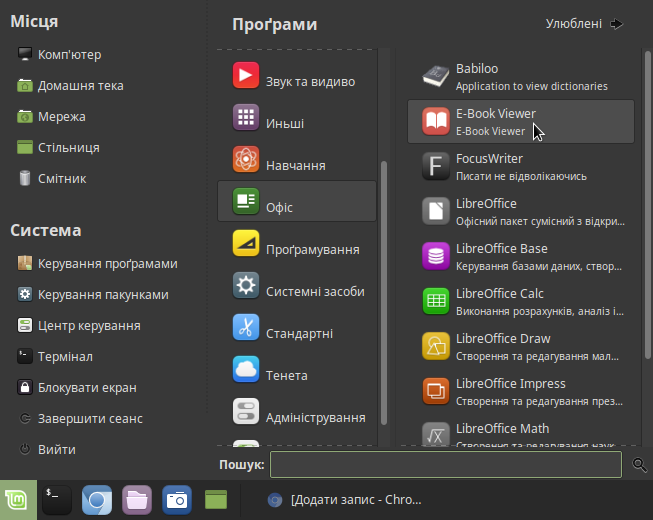Click the terminal icon in the taskbar

[57, 499]
